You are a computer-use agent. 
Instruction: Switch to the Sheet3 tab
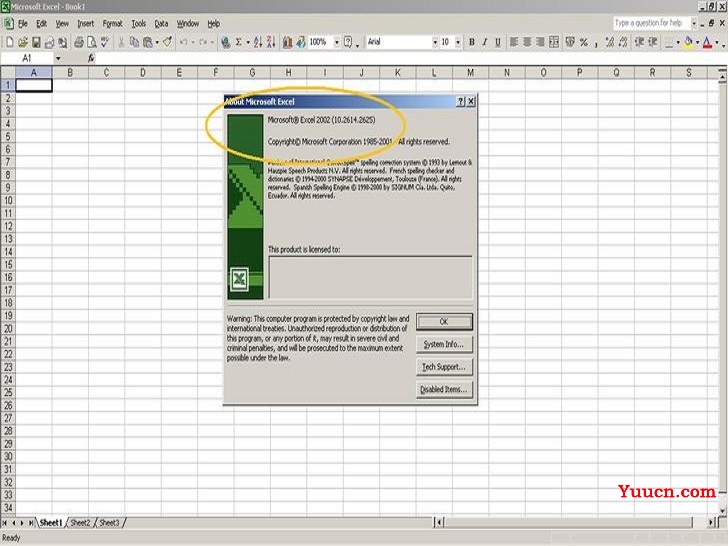109,523
